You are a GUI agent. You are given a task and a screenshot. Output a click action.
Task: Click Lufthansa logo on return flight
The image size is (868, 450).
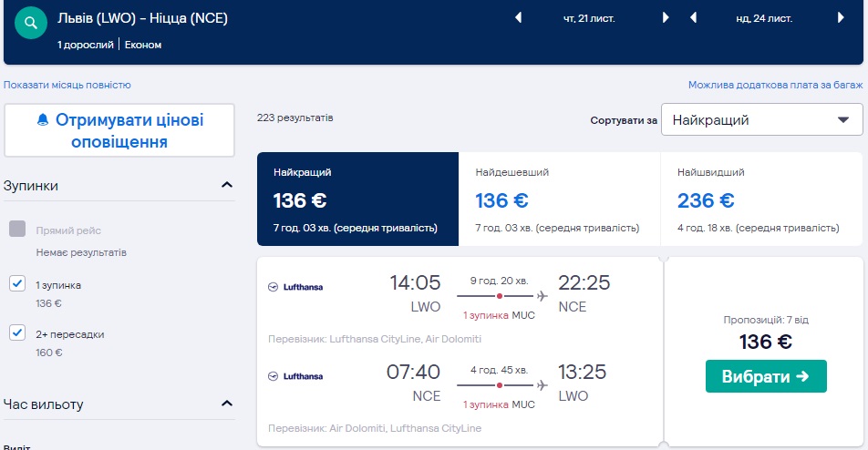click(x=295, y=375)
